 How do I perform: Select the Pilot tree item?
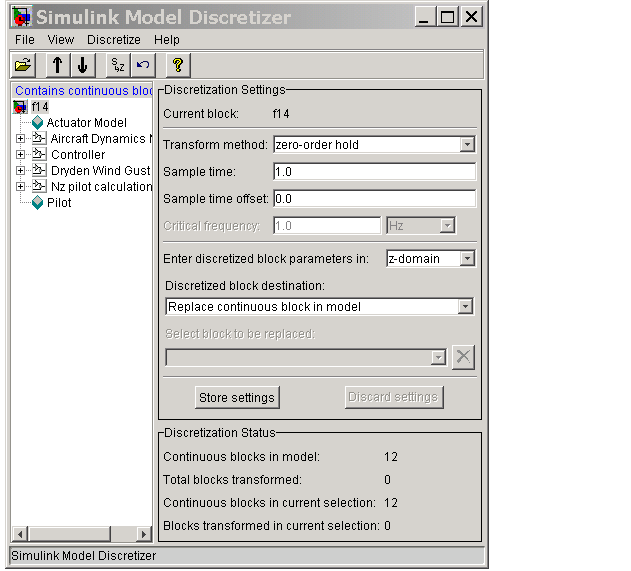(x=59, y=203)
